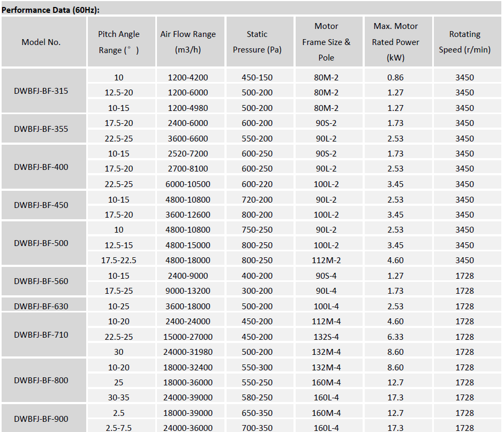Click the Rotating Speed (r/min) header
The image size is (504, 432).
464,42
